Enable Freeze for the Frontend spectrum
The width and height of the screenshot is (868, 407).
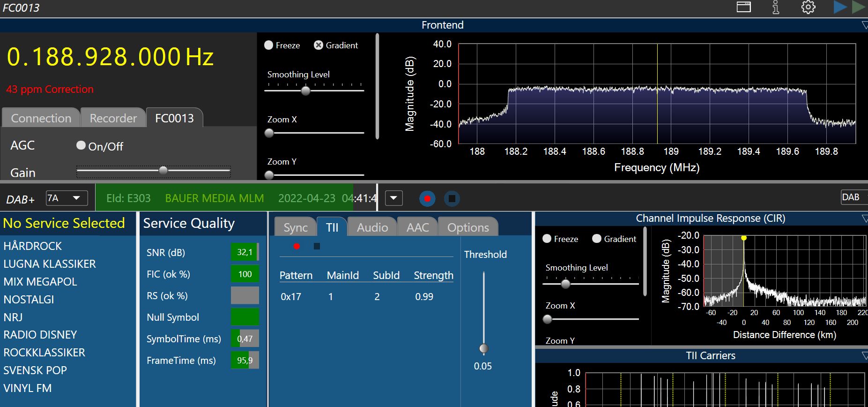point(269,45)
